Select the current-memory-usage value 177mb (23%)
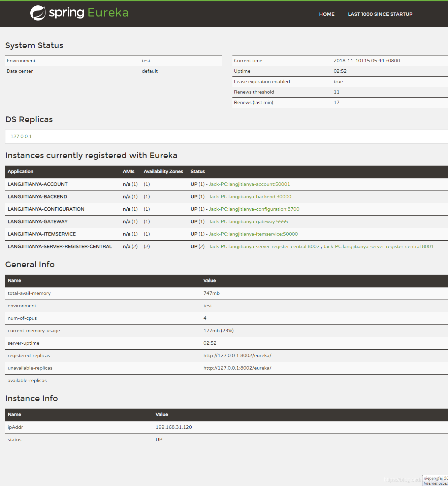The image size is (448, 486). 219,331
